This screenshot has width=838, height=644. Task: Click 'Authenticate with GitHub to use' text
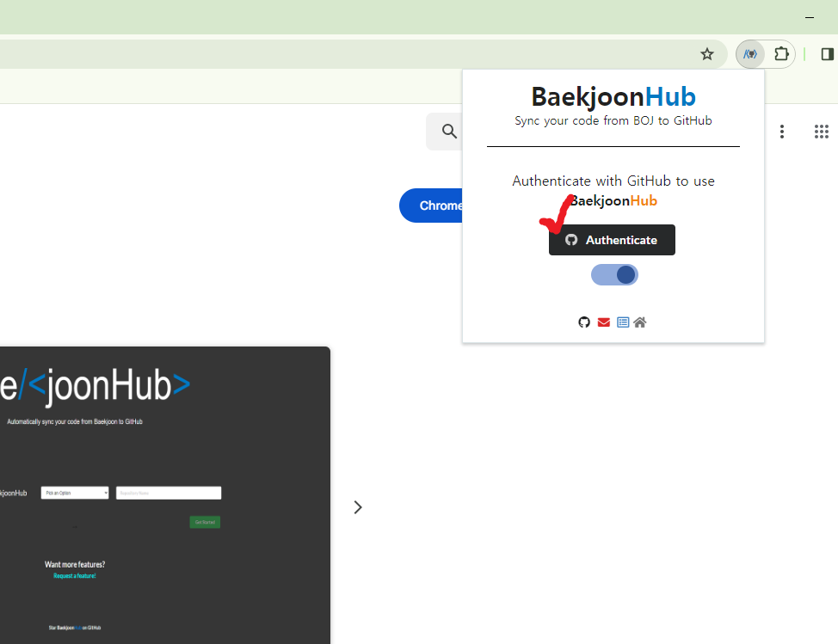coord(613,181)
